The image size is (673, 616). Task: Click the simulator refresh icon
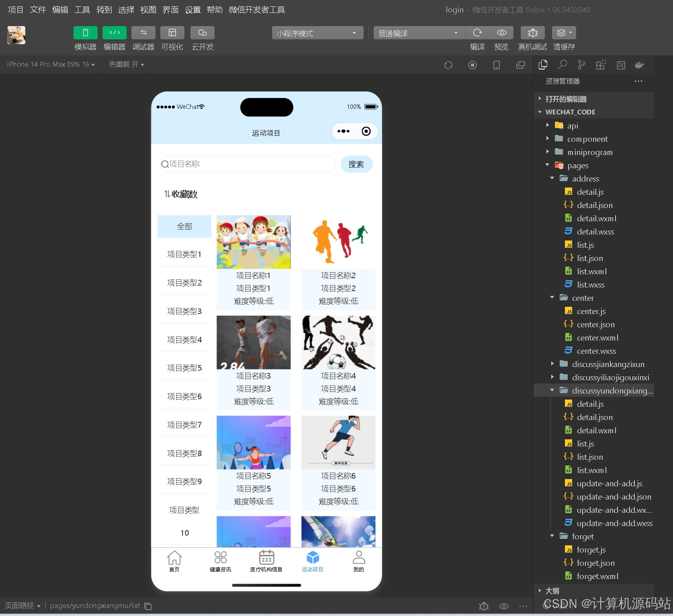[x=448, y=65]
